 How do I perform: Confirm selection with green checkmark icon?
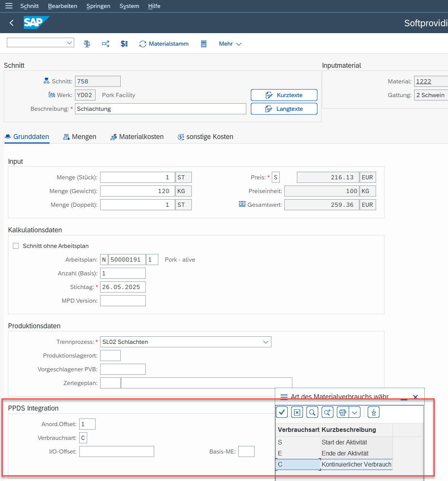(282, 412)
